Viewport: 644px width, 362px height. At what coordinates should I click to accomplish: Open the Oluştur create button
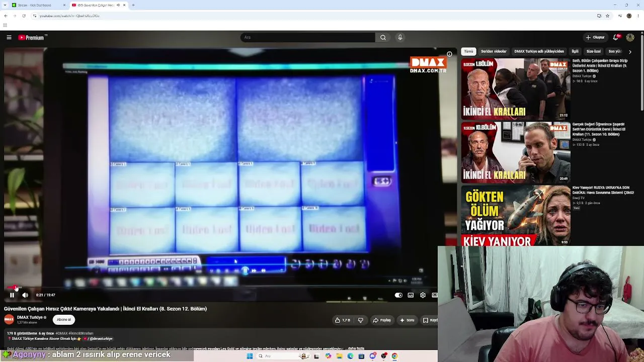point(595,37)
